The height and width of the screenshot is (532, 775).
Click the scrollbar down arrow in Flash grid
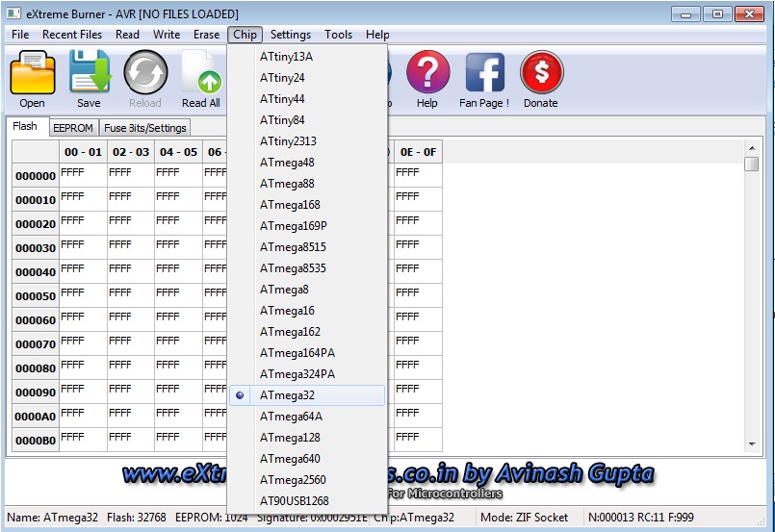[x=752, y=444]
